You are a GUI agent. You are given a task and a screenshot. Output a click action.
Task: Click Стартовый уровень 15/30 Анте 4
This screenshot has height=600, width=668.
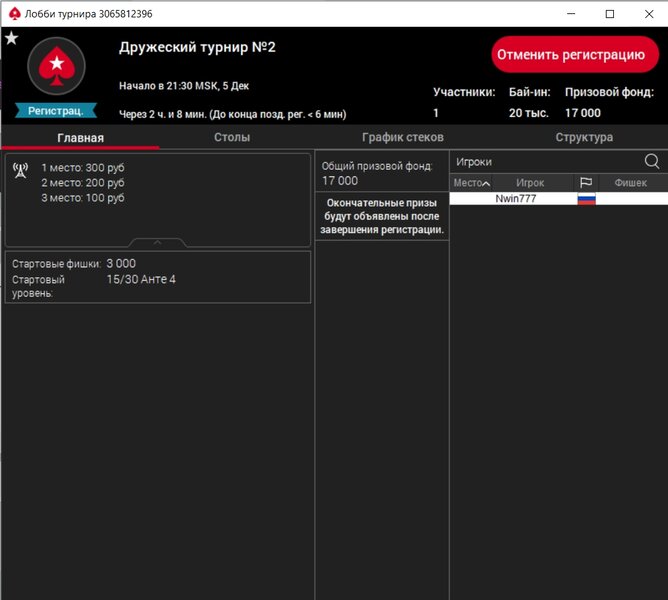pyautogui.click(x=141, y=279)
